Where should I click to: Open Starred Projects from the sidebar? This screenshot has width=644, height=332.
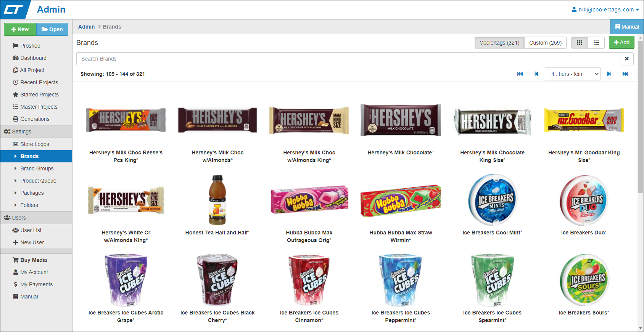[39, 95]
